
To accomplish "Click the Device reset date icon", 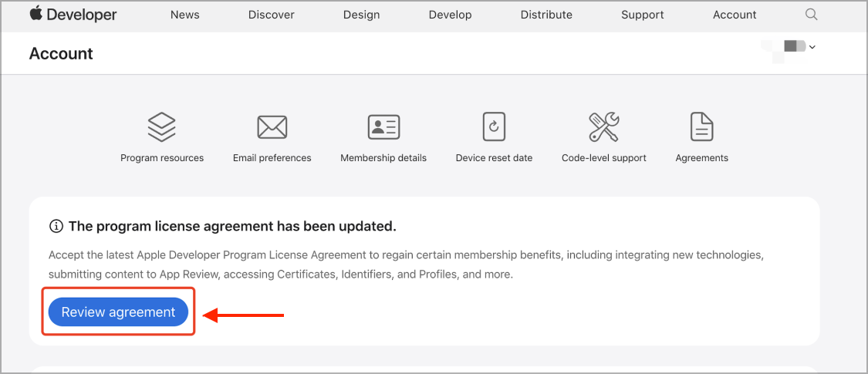I will [x=494, y=126].
